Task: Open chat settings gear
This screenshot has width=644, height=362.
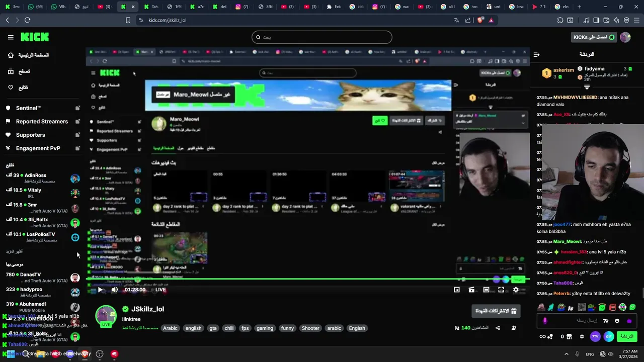Action: tap(582, 336)
